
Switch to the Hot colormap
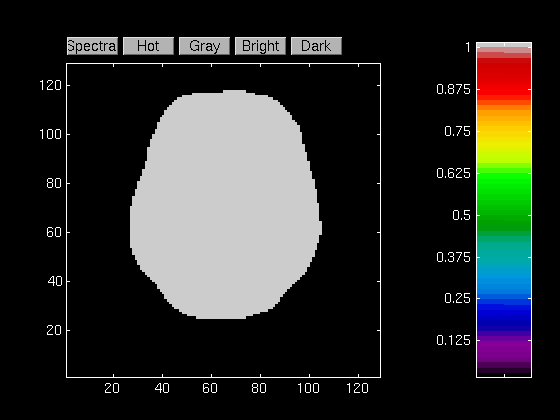pyautogui.click(x=148, y=46)
